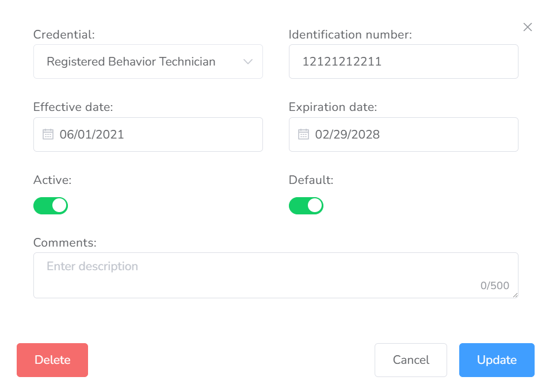Click the Comments box resize handle
The height and width of the screenshot is (392, 549).
515,295
